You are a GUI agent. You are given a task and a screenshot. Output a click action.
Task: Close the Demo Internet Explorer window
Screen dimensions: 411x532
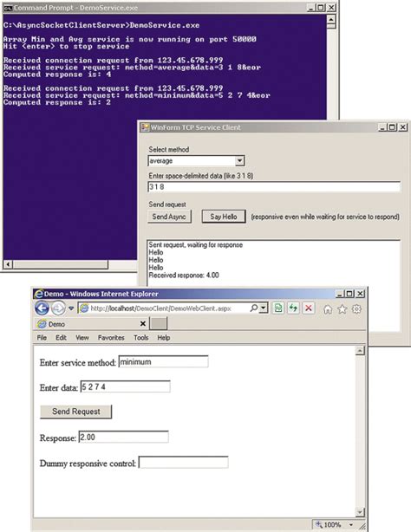pyautogui.click(x=360, y=294)
